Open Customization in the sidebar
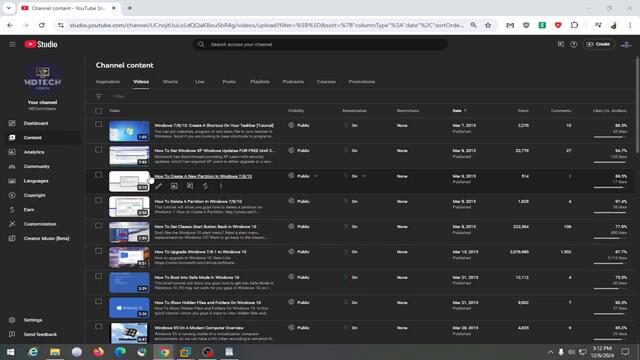This screenshot has height=360, width=640. click(x=40, y=224)
